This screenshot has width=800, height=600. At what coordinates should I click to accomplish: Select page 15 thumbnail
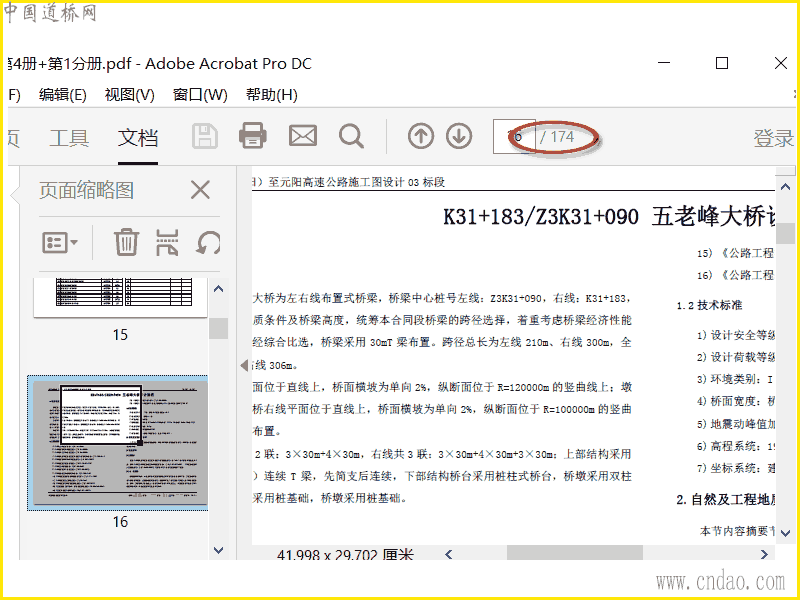click(120, 297)
